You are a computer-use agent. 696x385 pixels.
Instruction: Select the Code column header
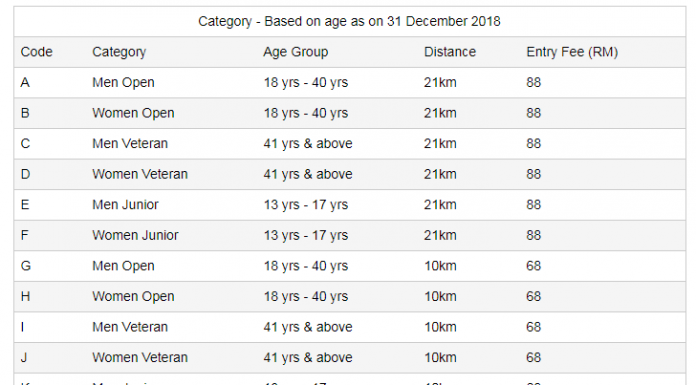pos(36,52)
